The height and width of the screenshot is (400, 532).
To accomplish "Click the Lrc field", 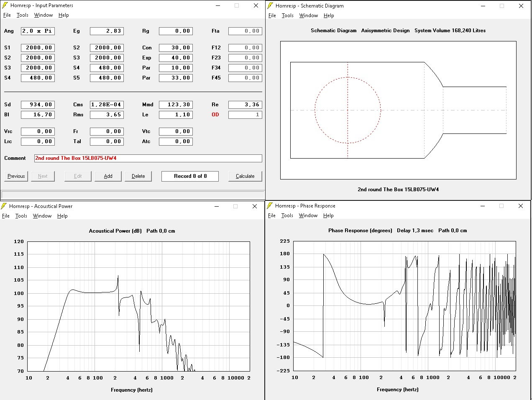I will 38,141.
